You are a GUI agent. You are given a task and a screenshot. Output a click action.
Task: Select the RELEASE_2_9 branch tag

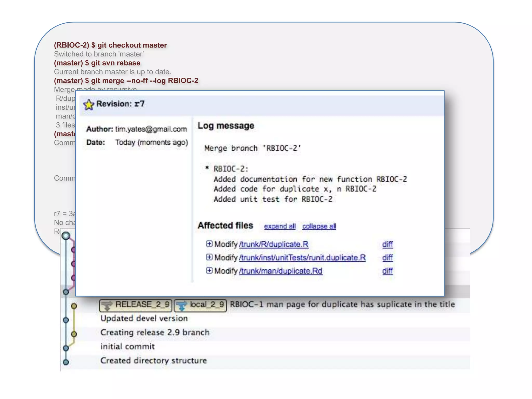[x=136, y=305]
